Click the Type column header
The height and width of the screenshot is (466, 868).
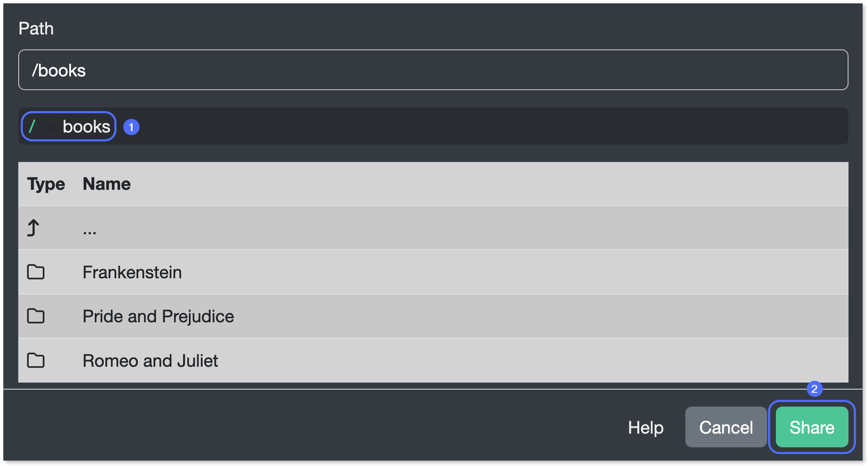coord(46,184)
